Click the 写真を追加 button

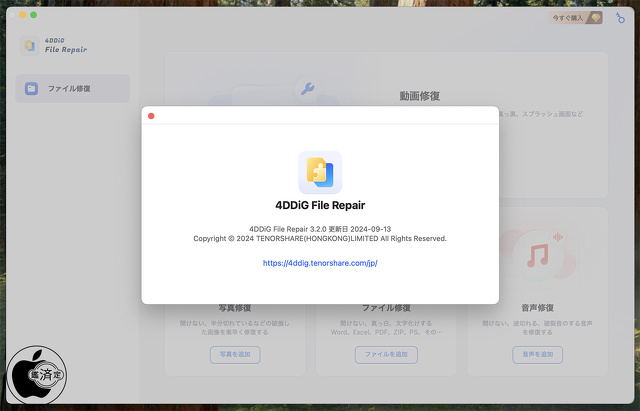[235, 354]
